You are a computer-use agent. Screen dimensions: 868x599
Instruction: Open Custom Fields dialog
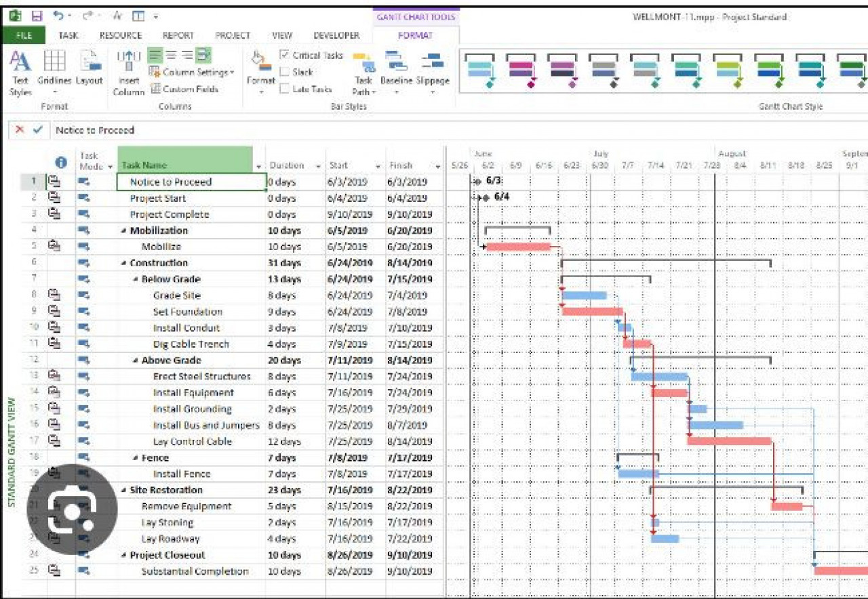coord(184,89)
